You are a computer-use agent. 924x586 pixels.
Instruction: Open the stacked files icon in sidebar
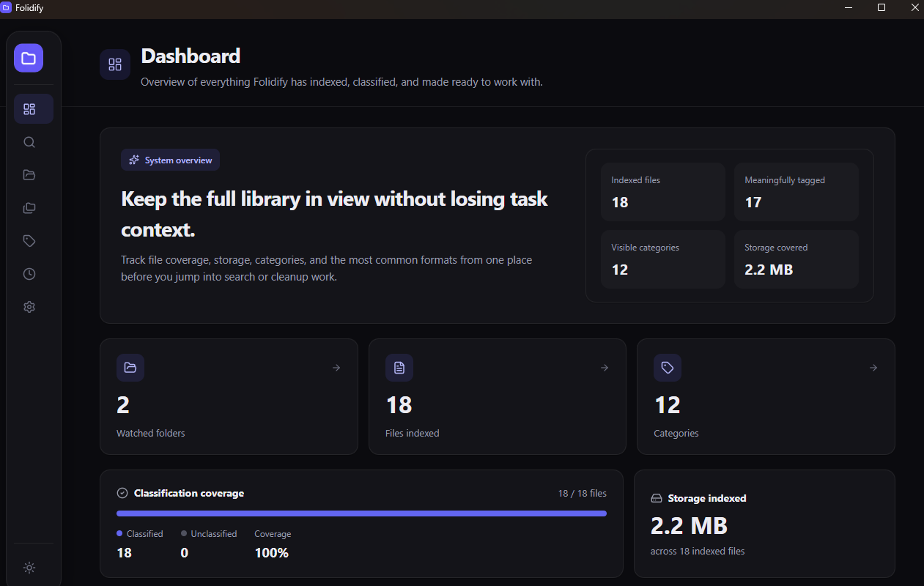tap(29, 208)
